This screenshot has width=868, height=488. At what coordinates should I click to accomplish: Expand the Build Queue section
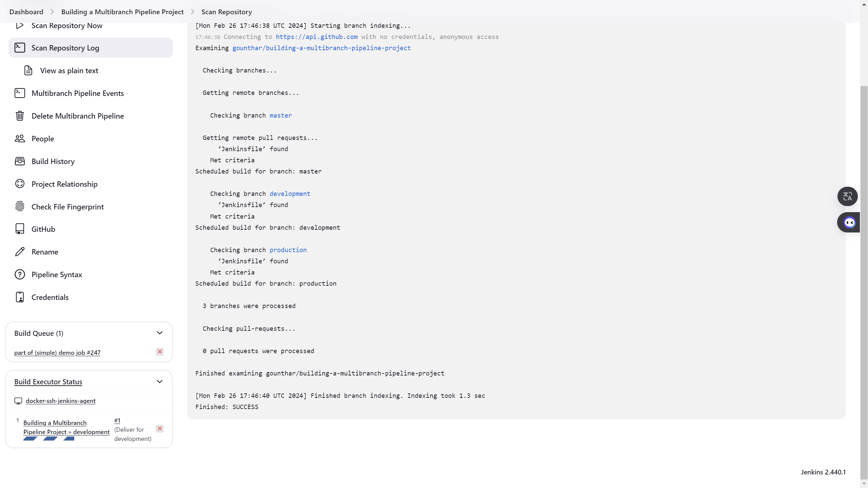[x=160, y=332]
